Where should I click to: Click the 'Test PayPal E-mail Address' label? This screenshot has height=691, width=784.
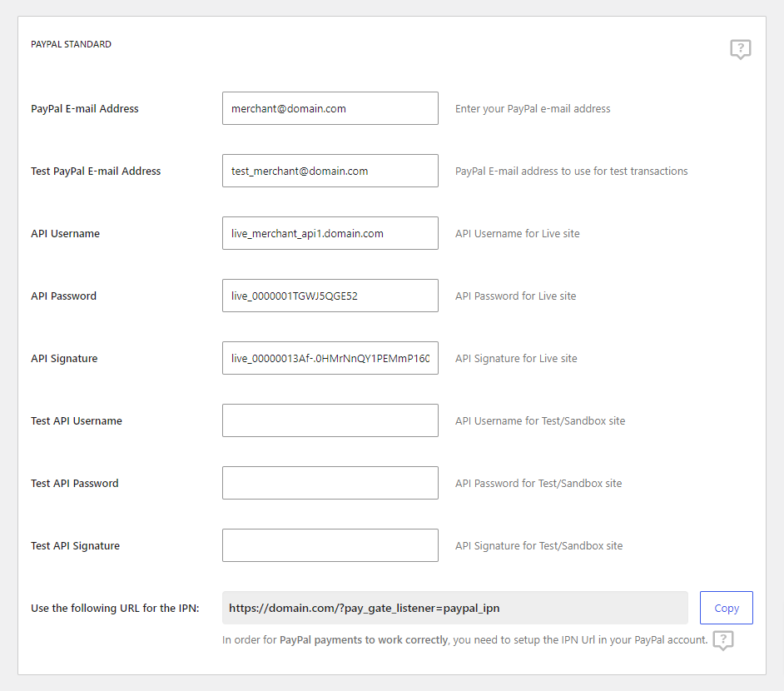[96, 171]
